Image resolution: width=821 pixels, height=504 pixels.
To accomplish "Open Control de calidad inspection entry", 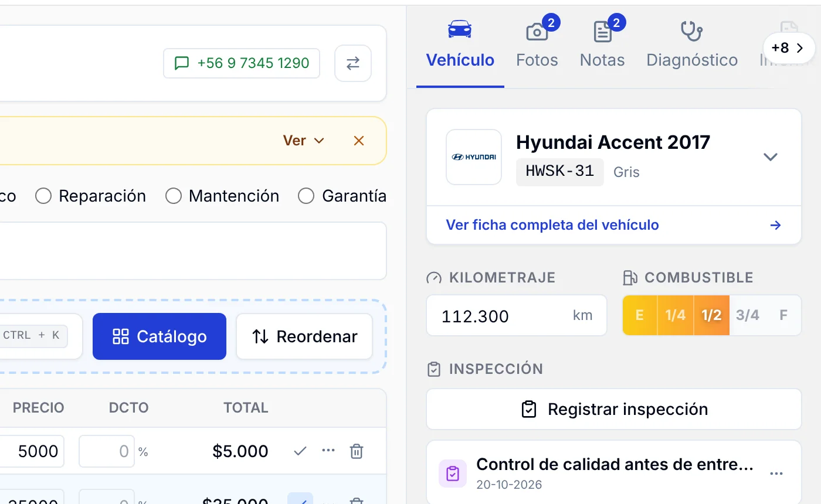I will pyautogui.click(x=614, y=472).
